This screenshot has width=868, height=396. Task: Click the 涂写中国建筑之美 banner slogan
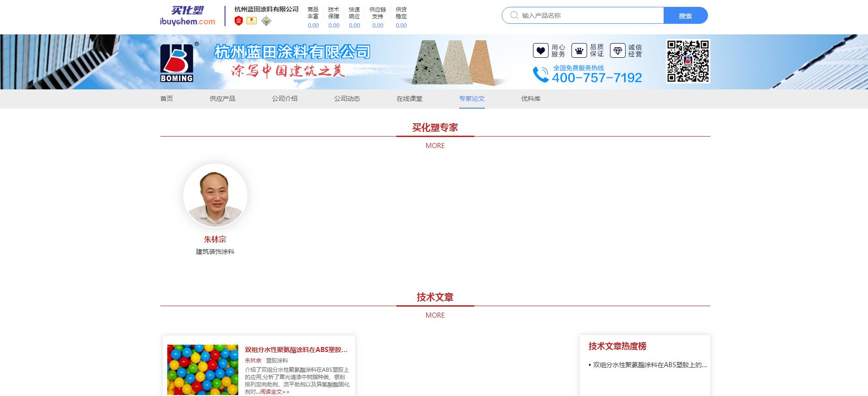[x=288, y=71]
